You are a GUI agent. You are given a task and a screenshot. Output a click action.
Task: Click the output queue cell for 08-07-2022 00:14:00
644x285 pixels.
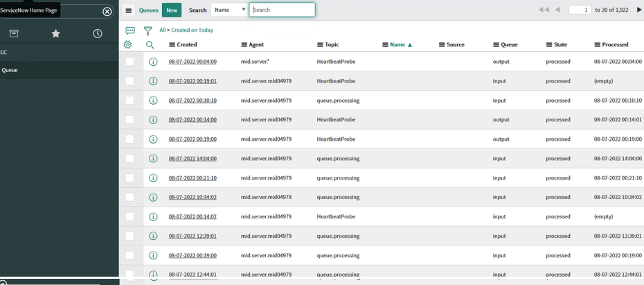coord(501,120)
